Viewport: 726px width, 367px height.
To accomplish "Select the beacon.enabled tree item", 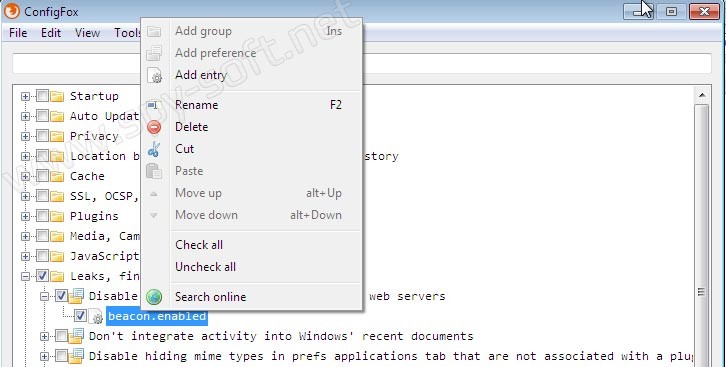I will tap(157, 316).
